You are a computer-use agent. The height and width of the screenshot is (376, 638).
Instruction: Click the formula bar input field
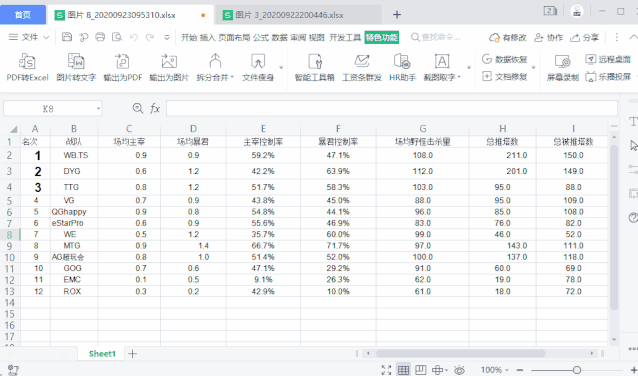(x=391, y=108)
